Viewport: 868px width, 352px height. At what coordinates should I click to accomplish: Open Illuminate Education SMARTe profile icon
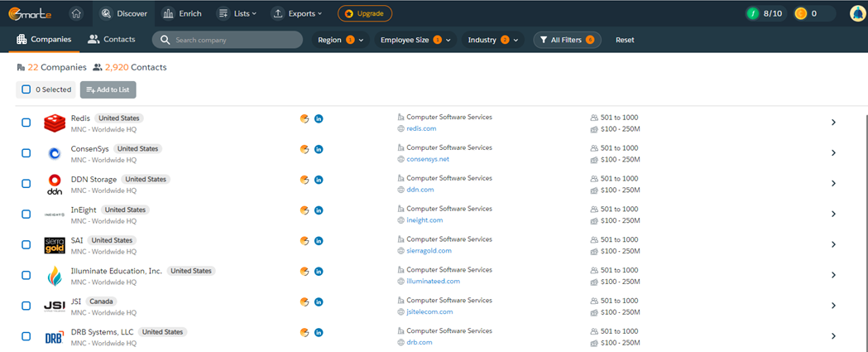[304, 271]
